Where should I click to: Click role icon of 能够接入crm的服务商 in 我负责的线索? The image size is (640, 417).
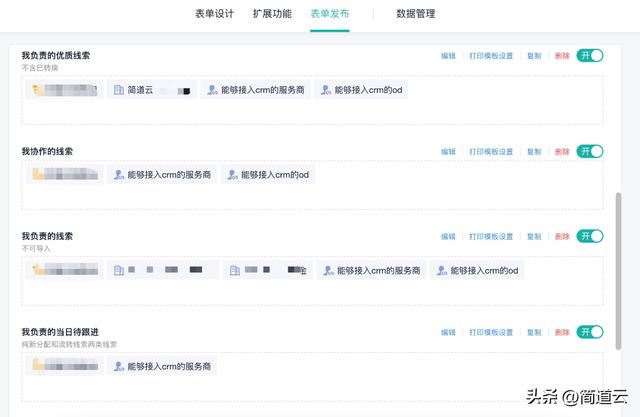pyautogui.click(x=328, y=270)
